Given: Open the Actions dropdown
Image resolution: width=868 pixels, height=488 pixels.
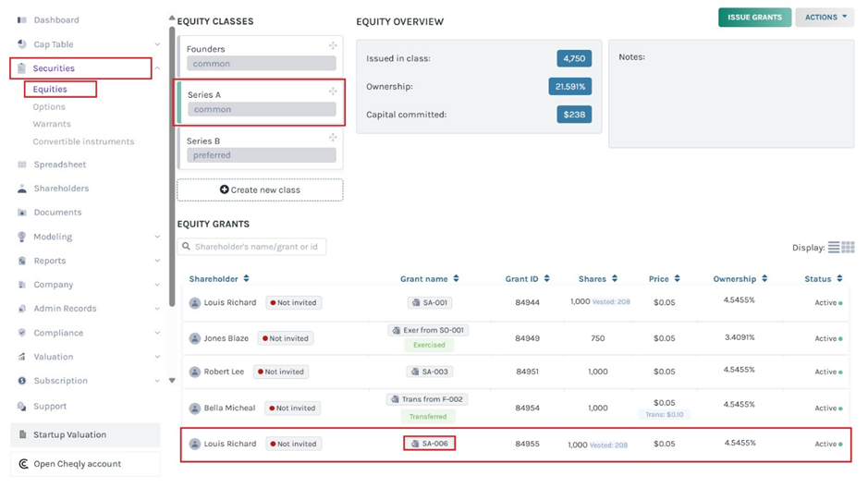Looking at the screenshot, I should click(x=824, y=18).
